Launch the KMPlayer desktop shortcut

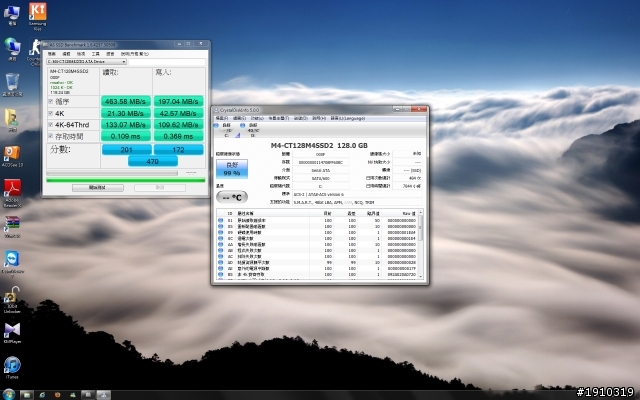12,332
